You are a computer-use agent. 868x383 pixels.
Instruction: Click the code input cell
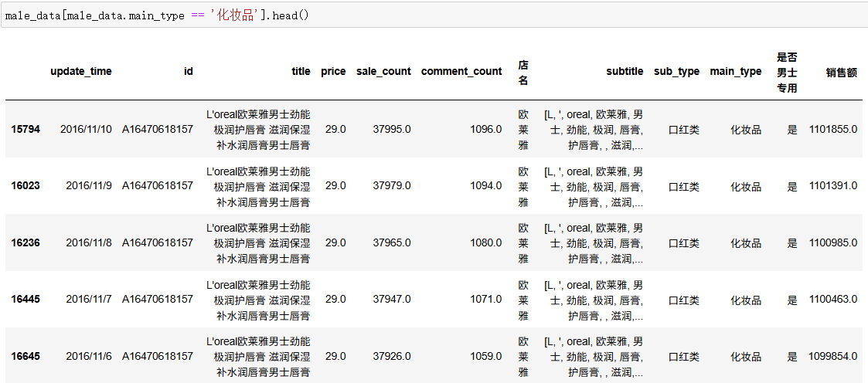(434, 15)
